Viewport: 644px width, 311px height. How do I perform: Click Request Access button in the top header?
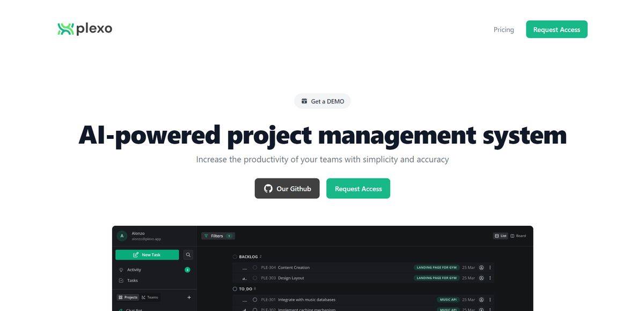[557, 29]
